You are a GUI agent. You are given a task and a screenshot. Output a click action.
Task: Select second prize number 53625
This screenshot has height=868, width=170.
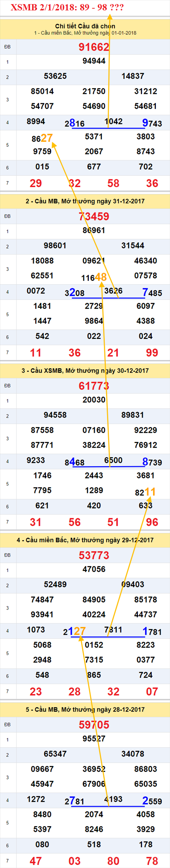coord(55,76)
